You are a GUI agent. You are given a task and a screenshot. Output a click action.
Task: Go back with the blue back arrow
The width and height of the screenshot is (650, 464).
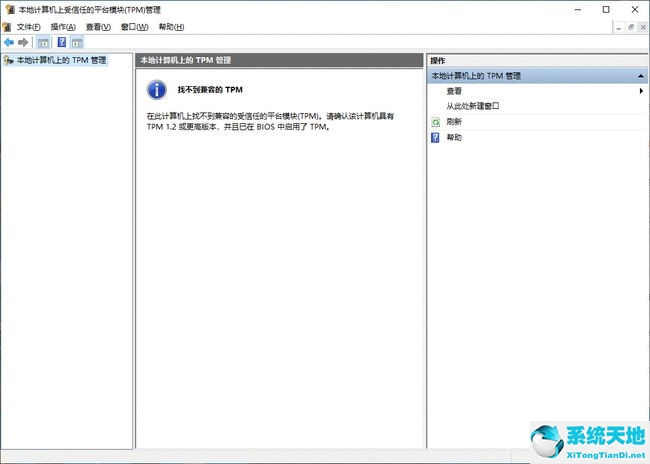(9, 42)
